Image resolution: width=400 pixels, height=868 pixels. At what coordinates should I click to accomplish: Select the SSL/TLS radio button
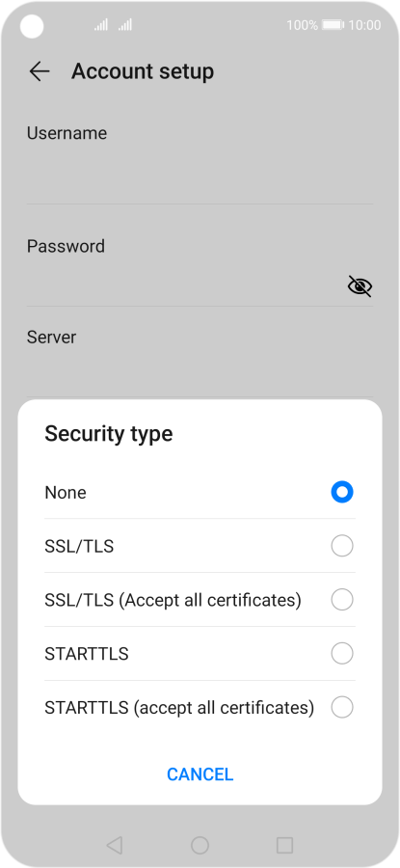tap(342, 546)
